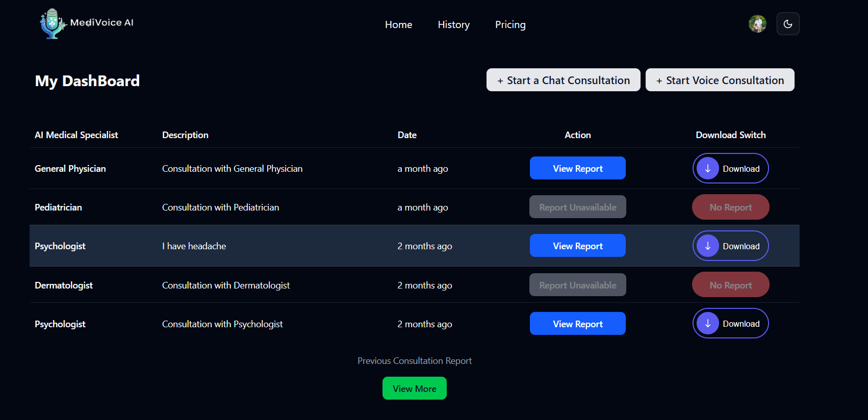
Task: View Report for last Psychologist consultation
Action: [x=578, y=324]
